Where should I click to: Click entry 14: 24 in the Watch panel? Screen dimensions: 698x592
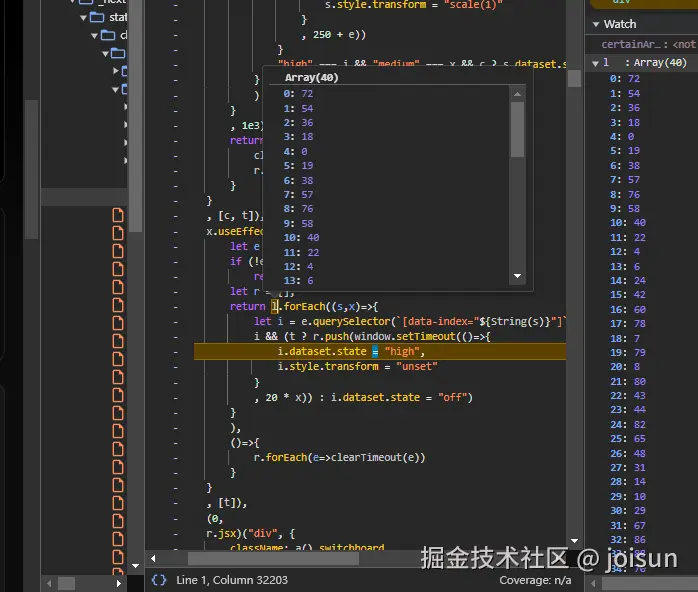(628, 280)
